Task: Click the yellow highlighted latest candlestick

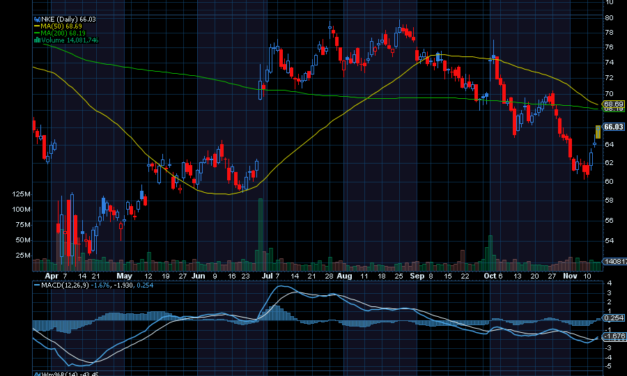Action: coord(598,132)
